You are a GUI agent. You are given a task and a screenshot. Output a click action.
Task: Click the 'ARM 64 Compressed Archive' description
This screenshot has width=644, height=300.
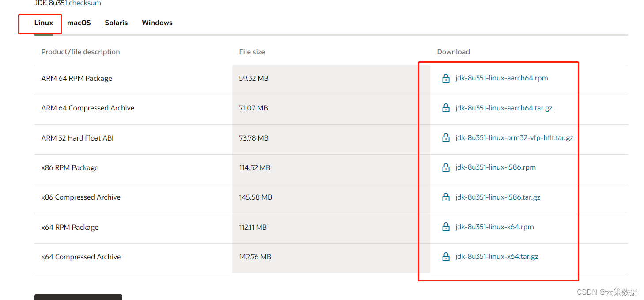point(88,108)
